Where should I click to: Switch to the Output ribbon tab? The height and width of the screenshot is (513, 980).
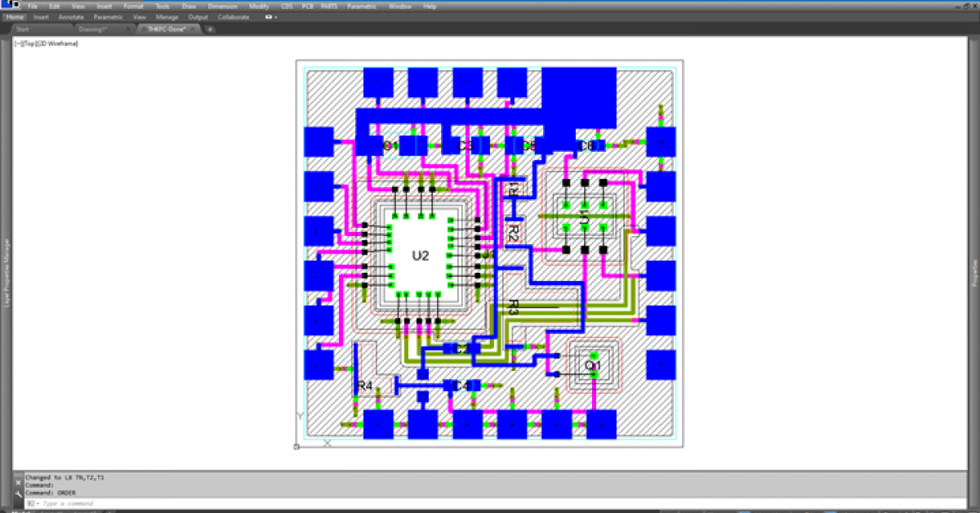[x=198, y=16]
